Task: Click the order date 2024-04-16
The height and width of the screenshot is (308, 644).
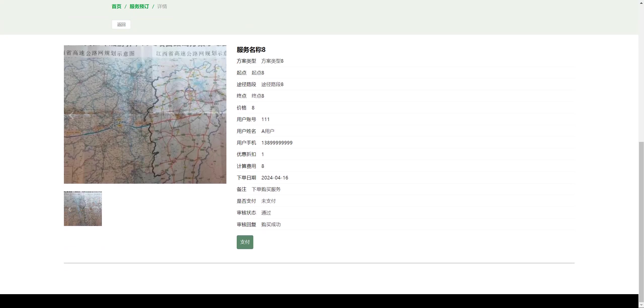Action: pos(274,178)
